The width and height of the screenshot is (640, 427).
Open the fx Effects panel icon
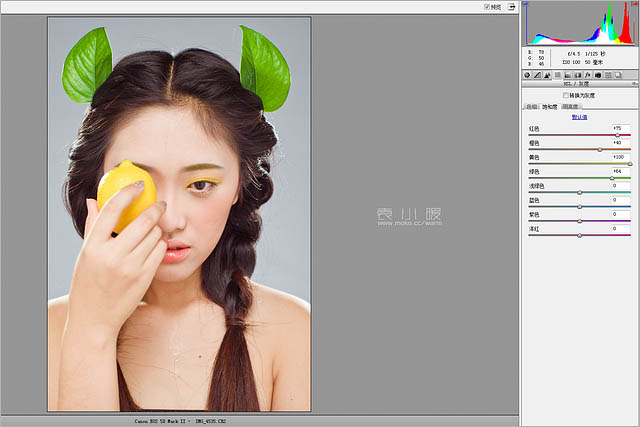point(588,75)
